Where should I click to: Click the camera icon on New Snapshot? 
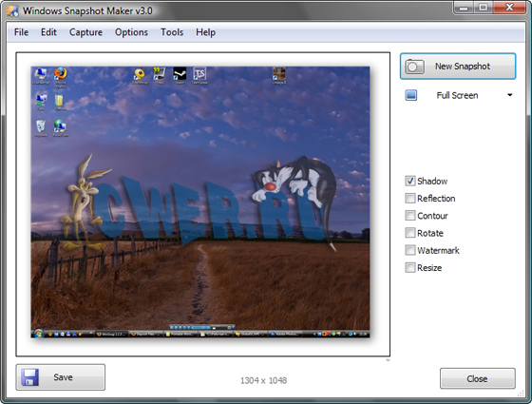coord(414,67)
